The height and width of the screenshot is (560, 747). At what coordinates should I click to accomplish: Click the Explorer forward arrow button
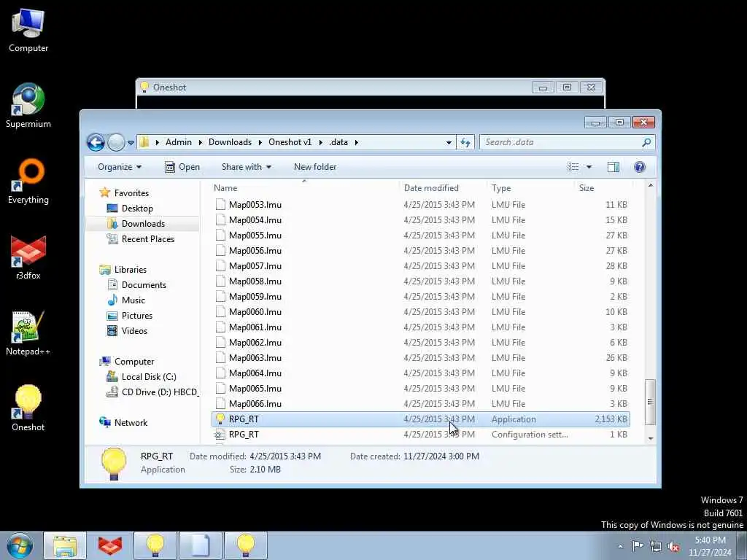116,142
